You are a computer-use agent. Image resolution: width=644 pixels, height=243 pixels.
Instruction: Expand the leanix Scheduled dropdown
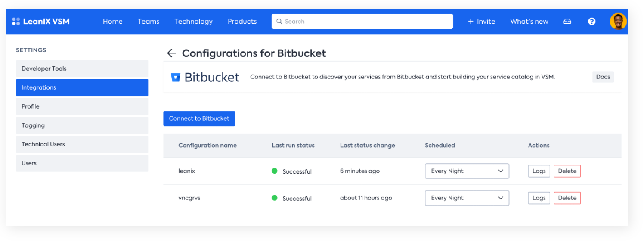467,171
